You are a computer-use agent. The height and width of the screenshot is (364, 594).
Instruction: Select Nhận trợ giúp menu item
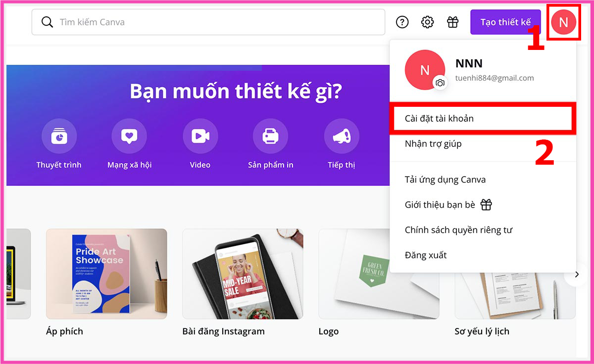click(483, 144)
